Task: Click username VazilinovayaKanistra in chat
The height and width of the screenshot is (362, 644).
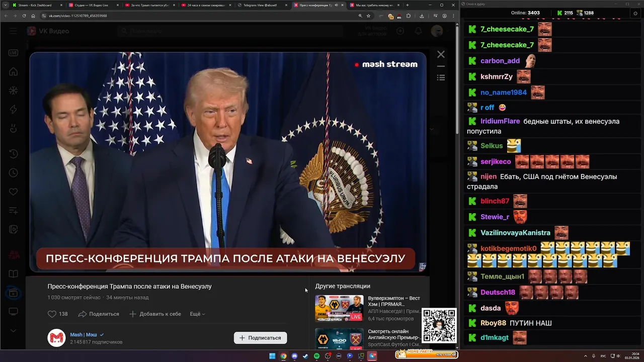Action: (515, 233)
